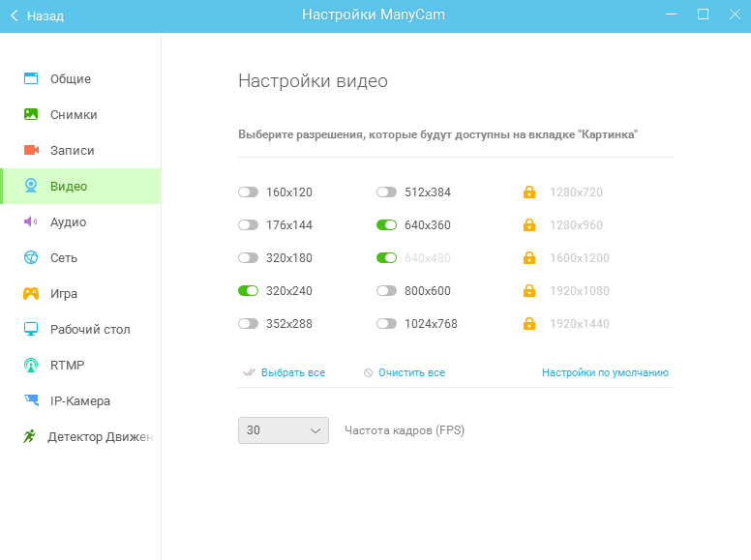Click the lock icon beside 1280x720
The image size is (751, 560).
coord(529,192)
